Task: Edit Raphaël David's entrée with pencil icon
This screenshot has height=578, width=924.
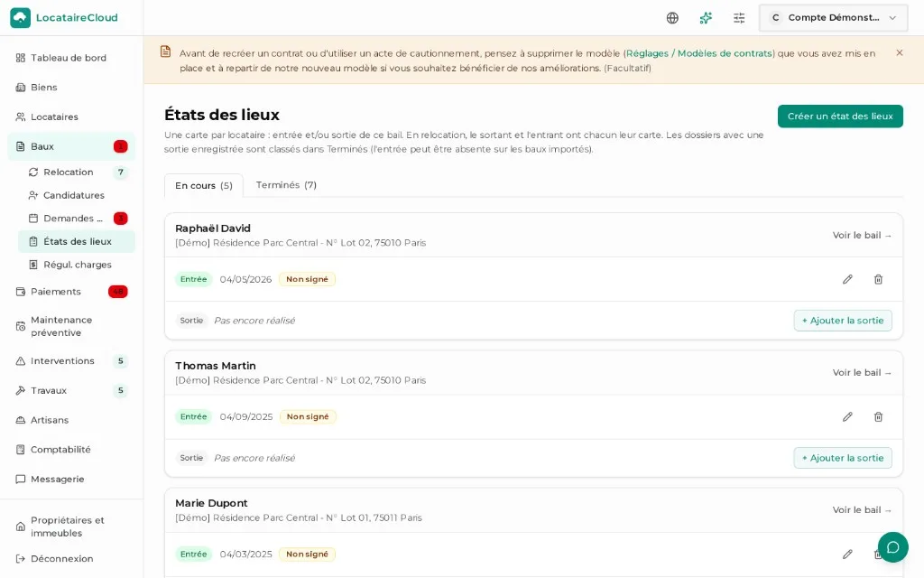Action: [x=847, y=280]
